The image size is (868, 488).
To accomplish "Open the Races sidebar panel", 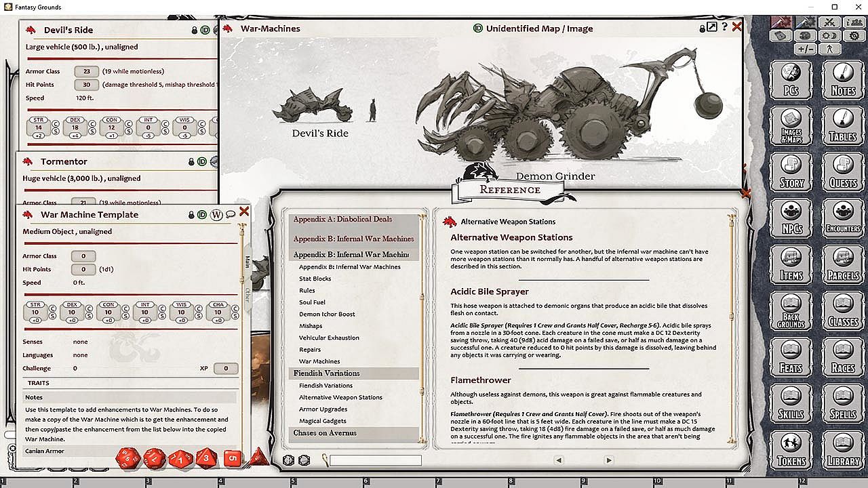I will [843, 357].
